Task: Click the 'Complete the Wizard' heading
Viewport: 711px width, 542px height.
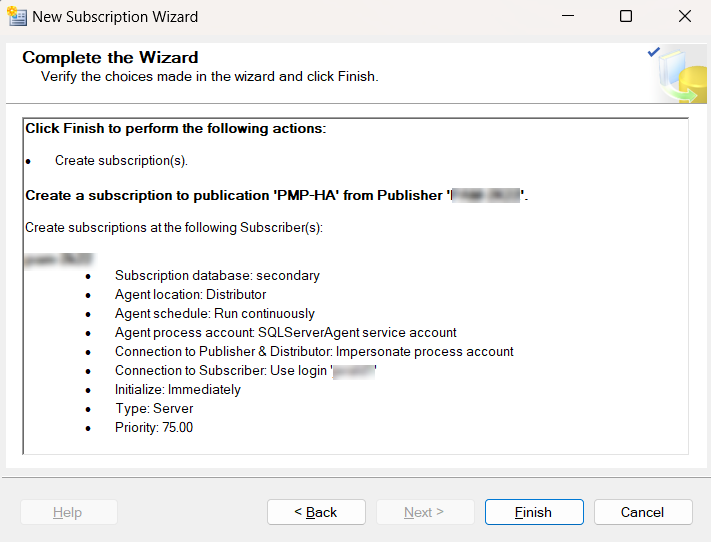Action: (x=111, y=58)
